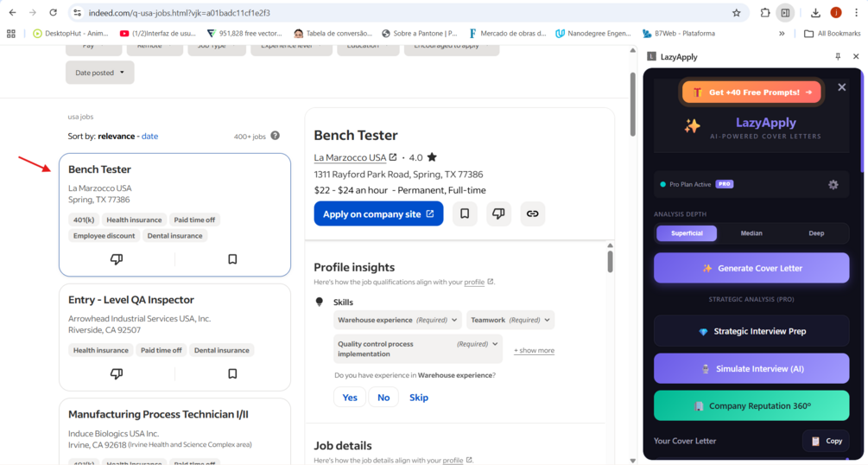Click Generate Cover Letter button
This screenshot has width=868, height=465.
[751, 268]
